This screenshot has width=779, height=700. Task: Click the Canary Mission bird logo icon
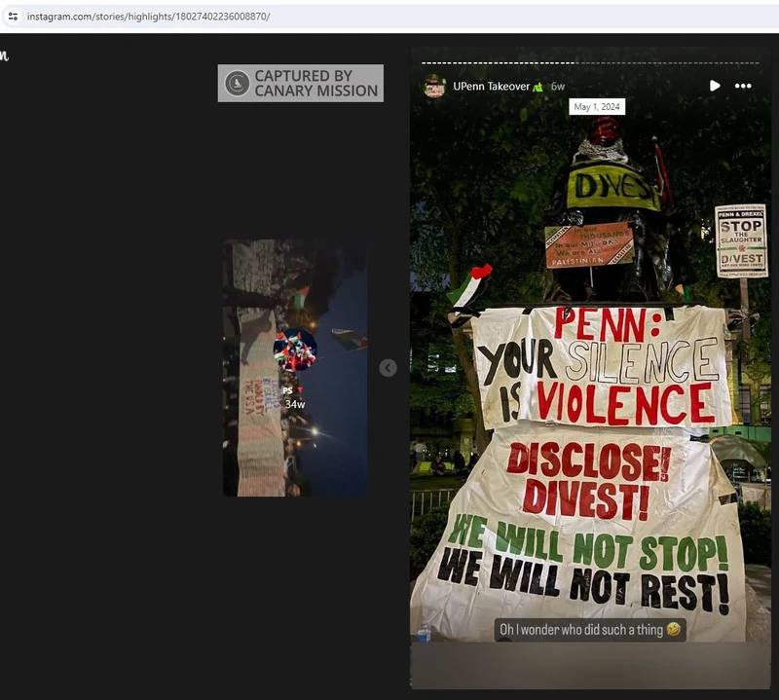(x=237, y=84)
